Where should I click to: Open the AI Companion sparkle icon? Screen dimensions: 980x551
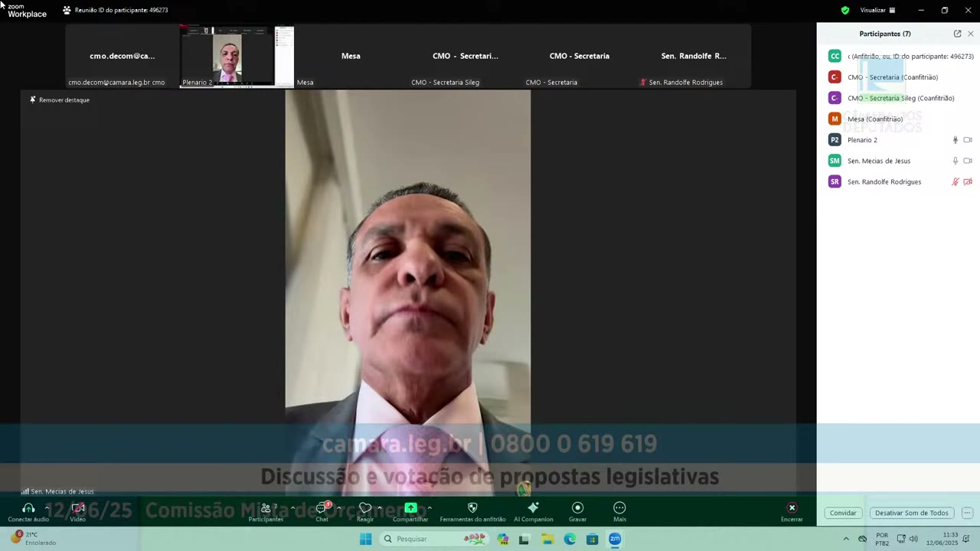click(x=534, y=507)
